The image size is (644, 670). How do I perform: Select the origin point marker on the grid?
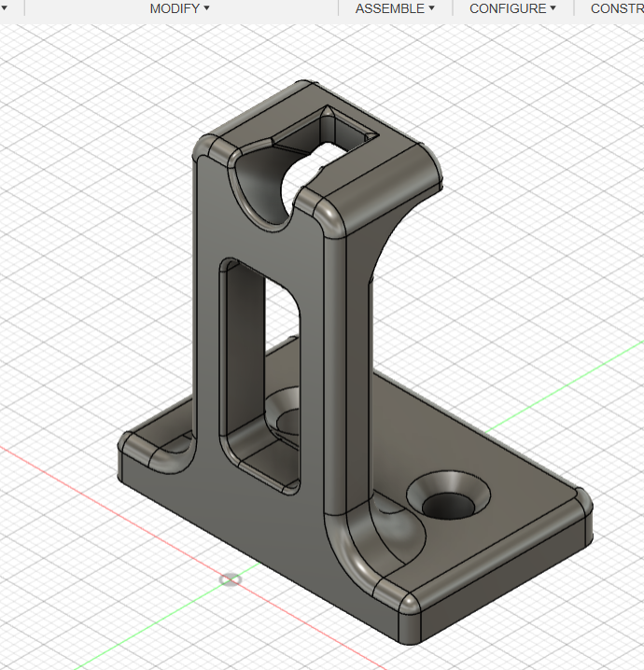pos(231,579)
